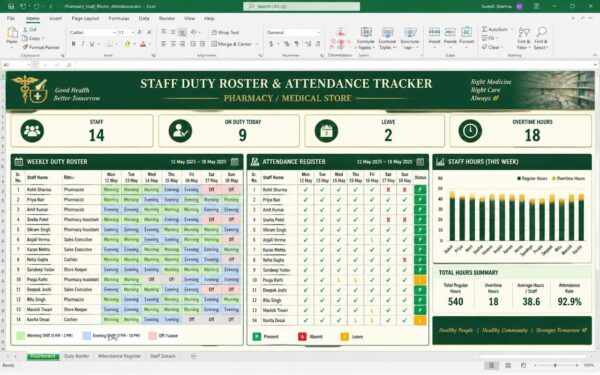Add a new sheet with plus button
This screenshot has height=375, width=600.
194,356
